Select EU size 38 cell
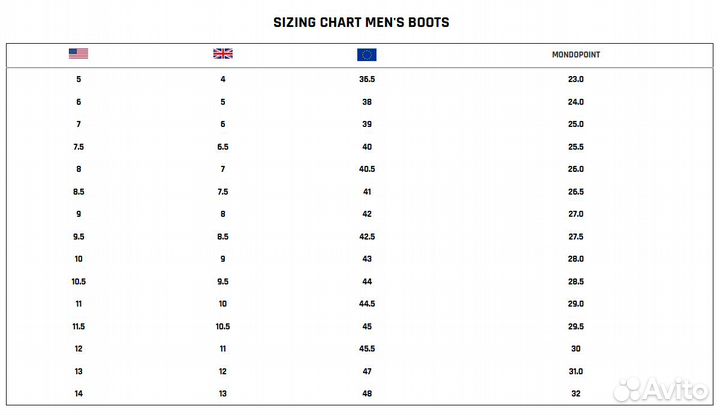Viewport: 720px width, 415px height. [x=367, y=102]
